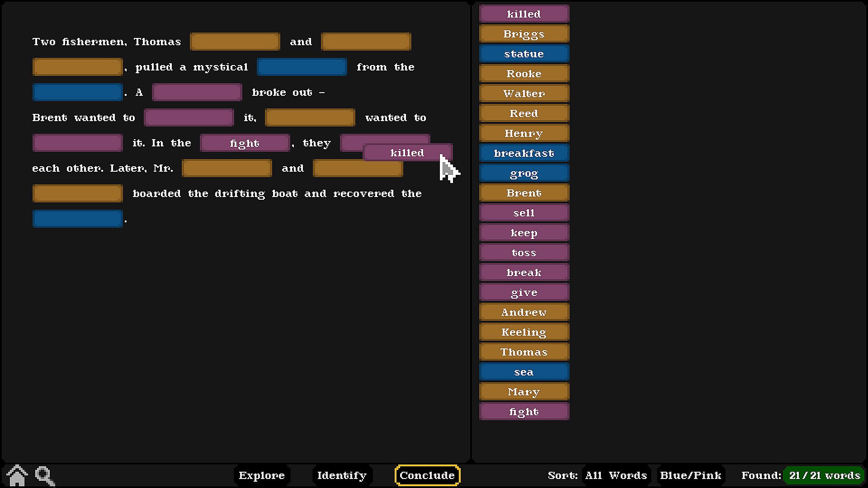
Task: Pick the 'Keeling' name tile
Action: coord(524,332)
